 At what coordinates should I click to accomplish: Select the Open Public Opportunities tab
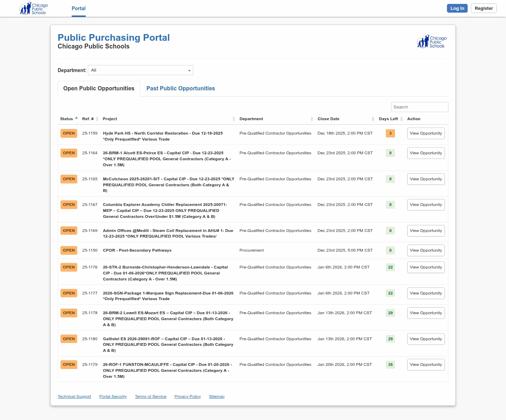point(99,89)
